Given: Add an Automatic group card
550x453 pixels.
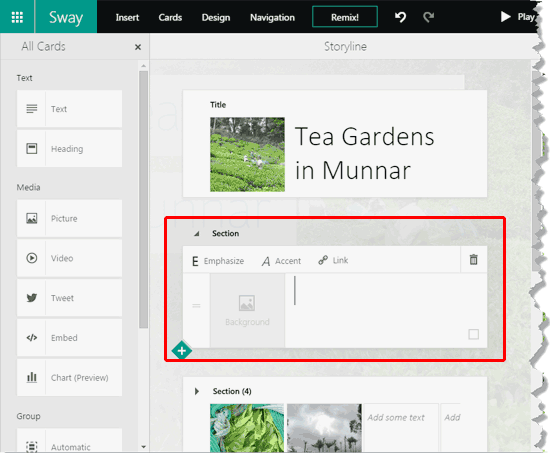Looking at the screenshot, I should (69, 441).
